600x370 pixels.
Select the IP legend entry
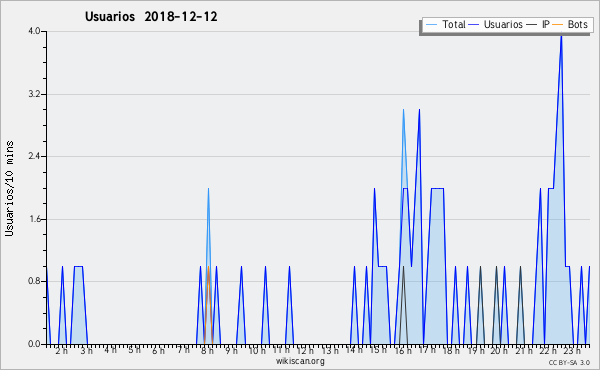tap(538, 24)
